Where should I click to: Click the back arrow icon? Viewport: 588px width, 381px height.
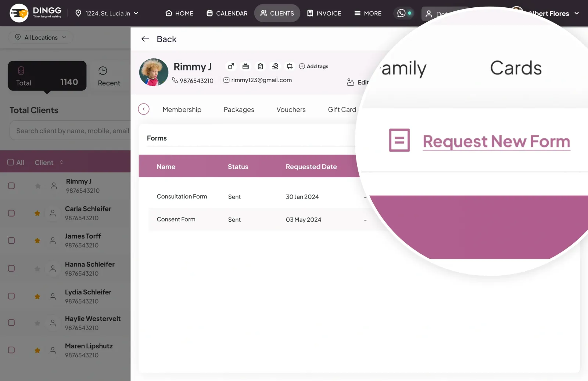click(145, 39)
